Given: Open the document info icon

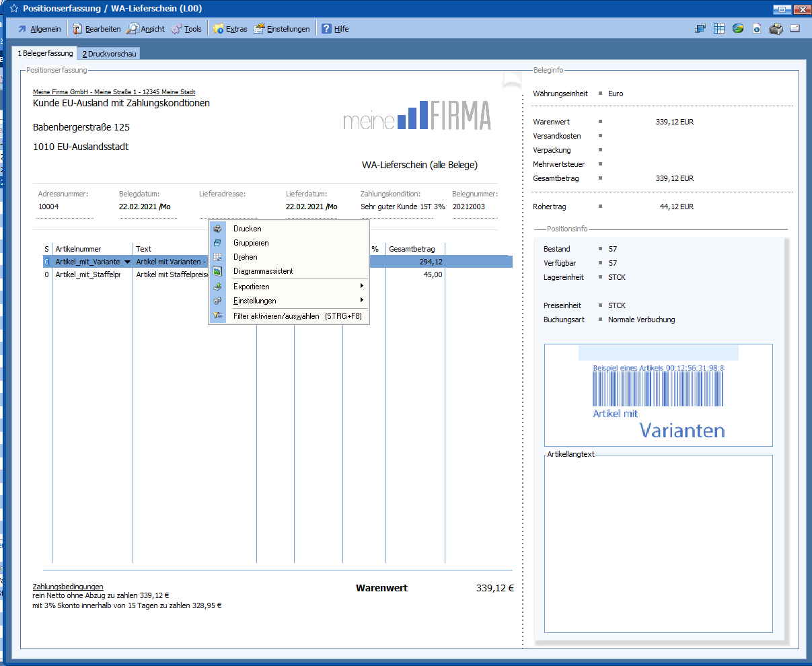Looking at the screenshot, I should pyautogui.click(x=757, y=29).
